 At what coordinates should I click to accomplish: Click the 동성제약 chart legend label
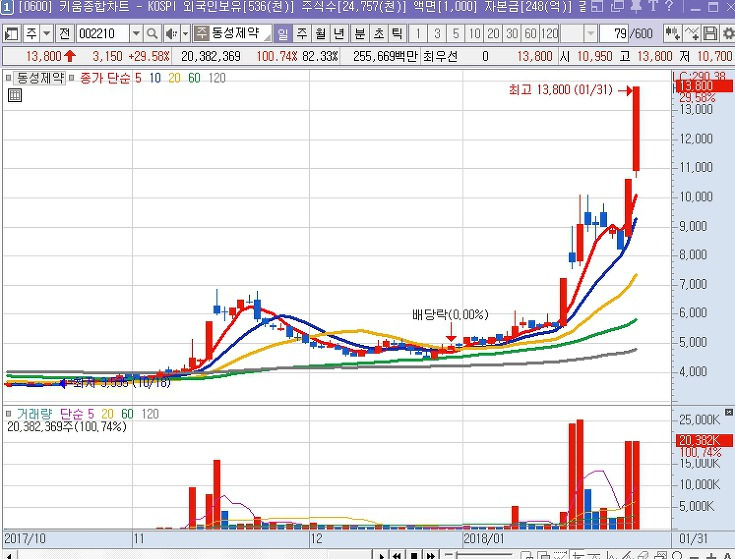pyautogui.click(x=39, y=78)
